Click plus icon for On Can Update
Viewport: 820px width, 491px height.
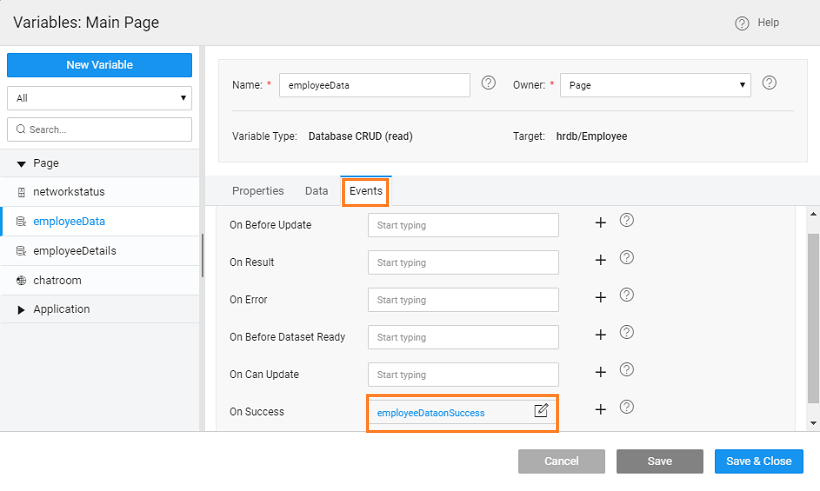point(600,372)
